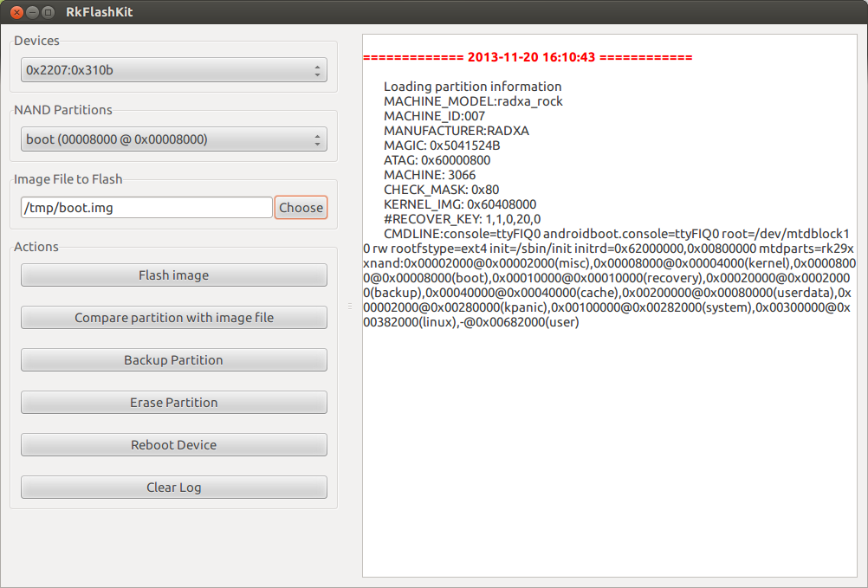Clear the flashing log output
The image size is (868, 588).
(x=173, y=487)
